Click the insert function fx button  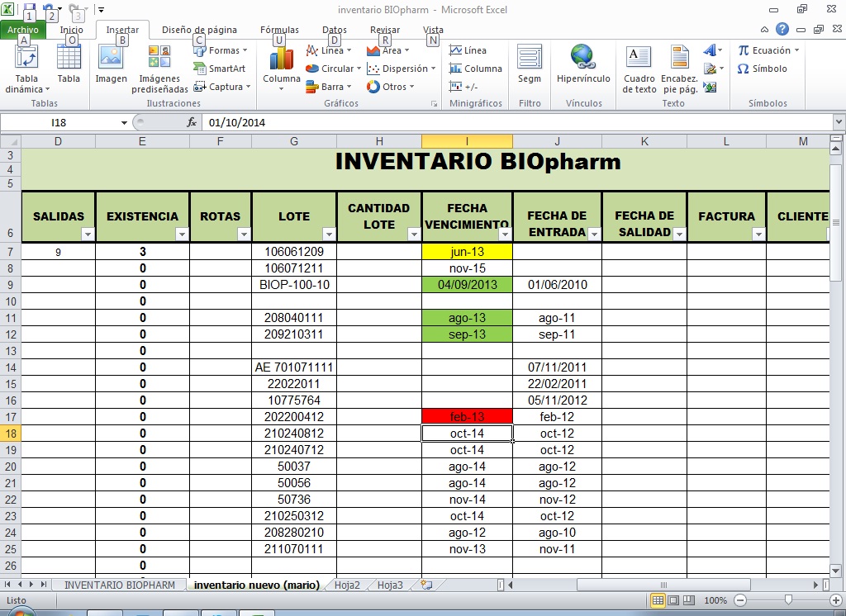click(192, 122)
